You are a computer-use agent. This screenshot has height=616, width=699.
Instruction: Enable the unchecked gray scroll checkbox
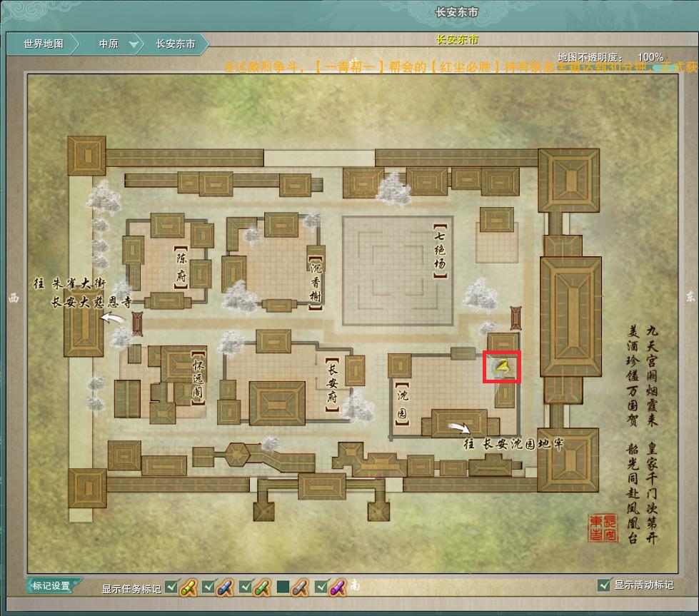[282, 587]
